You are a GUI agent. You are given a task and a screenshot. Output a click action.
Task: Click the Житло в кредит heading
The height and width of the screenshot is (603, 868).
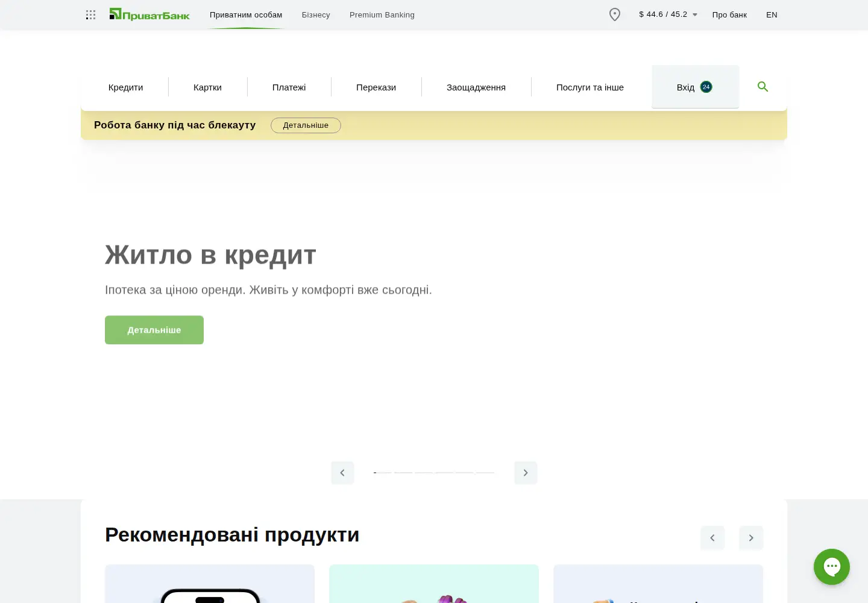(x=210, y=255)
